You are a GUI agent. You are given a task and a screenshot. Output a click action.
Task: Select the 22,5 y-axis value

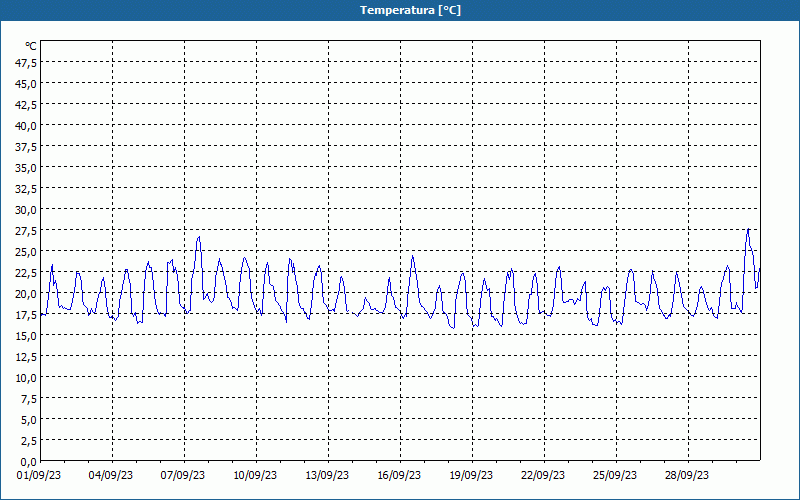(26, 272)
